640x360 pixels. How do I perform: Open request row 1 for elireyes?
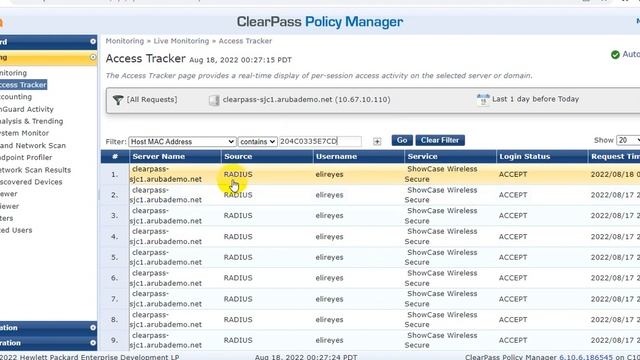pos(370,174)
